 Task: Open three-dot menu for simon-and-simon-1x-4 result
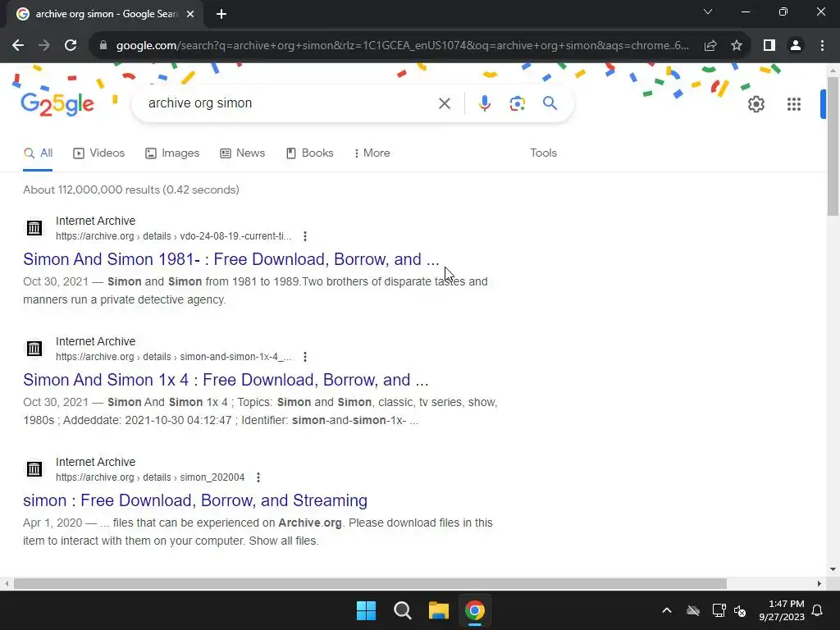point(305,357)
